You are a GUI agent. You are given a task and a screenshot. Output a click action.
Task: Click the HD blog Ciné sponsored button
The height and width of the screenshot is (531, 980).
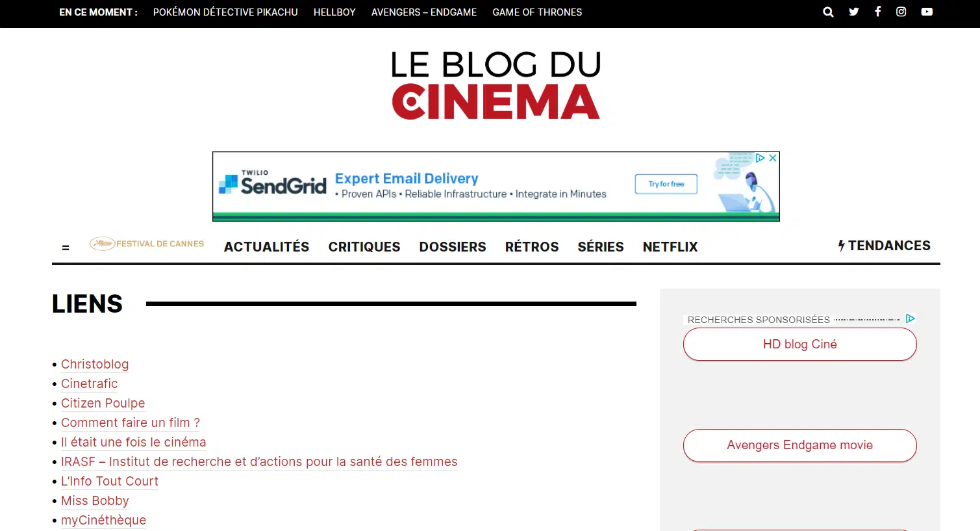[799, 344]
